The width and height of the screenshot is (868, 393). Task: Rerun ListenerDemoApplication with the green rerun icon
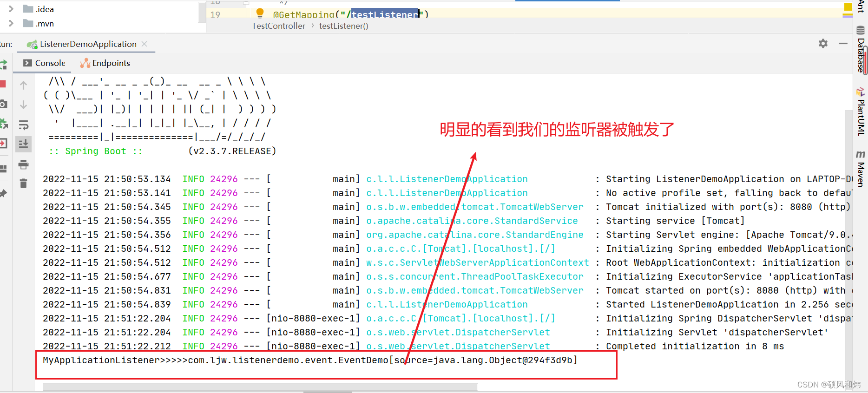[x=3, y=65]
